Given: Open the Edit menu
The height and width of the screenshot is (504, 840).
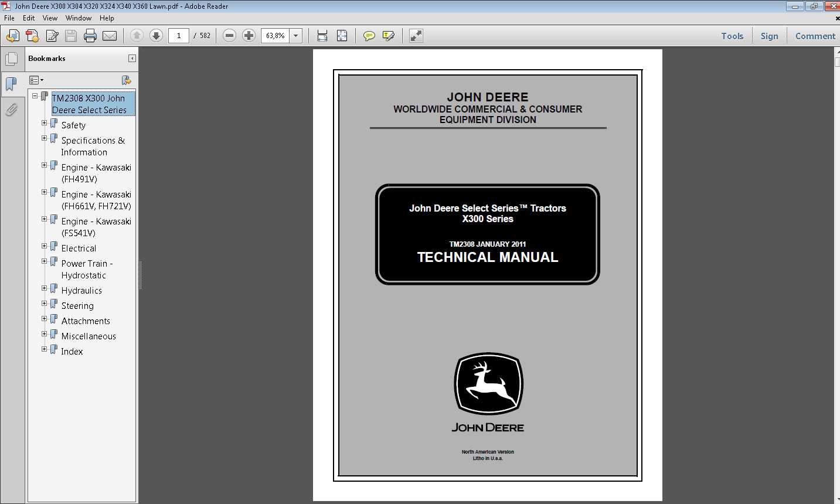Looking at the screenshot, I should (29, 18).
